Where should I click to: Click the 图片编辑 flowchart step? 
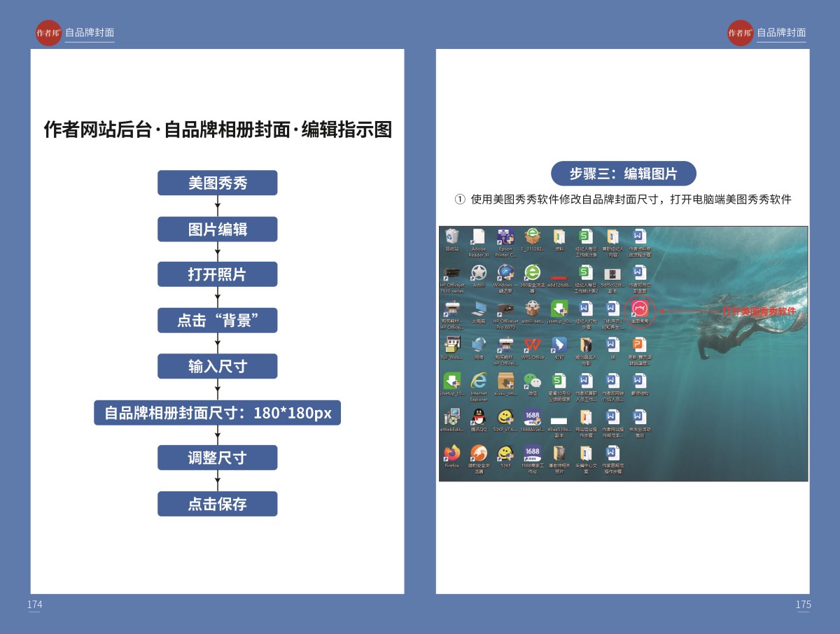[217, 230]
